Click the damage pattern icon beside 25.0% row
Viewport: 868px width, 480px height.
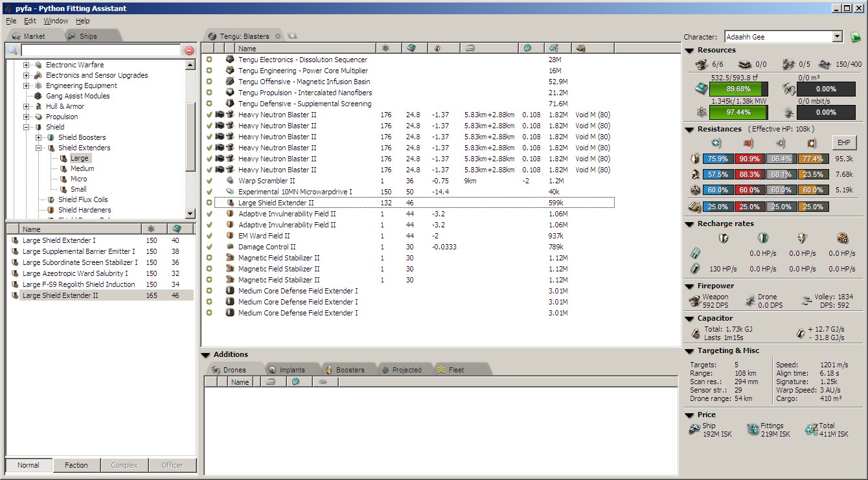click(x=695, y=207)
